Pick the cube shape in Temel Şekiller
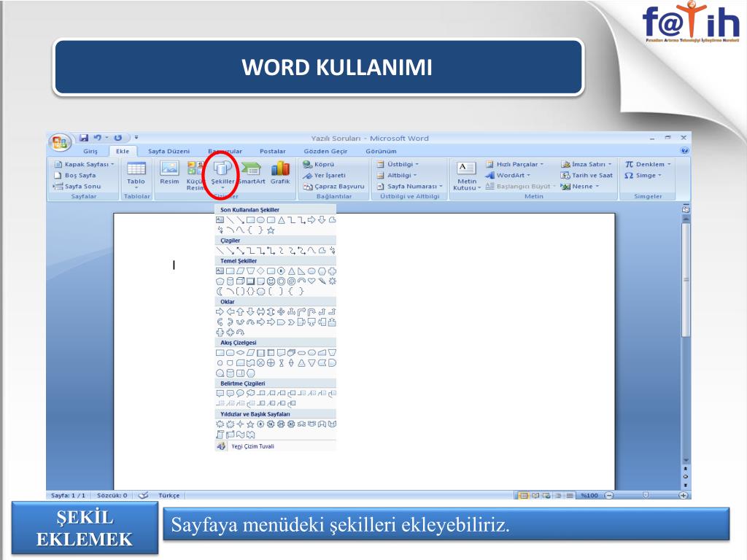Image resolution: width=747 pixels, height=560 pixels. pos(240,281)
